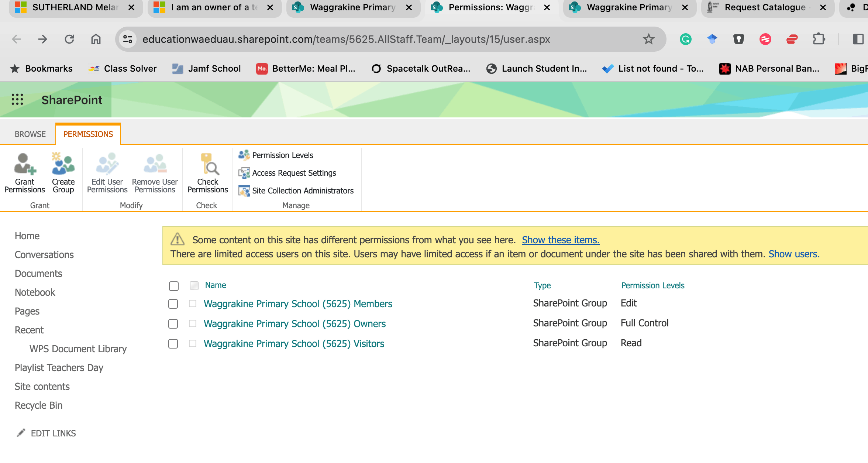Tick checkbox for Waggrakine Visitors group
868x463 pixels.
click(173, 344)
